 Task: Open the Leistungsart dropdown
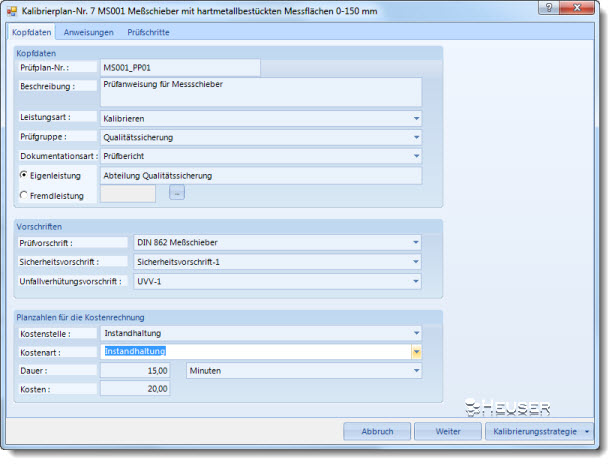click(416, 118)
